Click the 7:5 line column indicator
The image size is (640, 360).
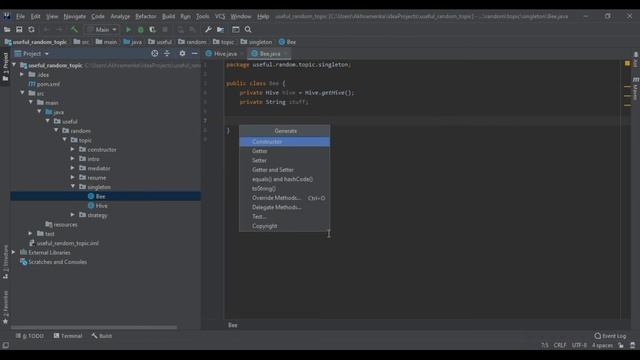point(544,345)
